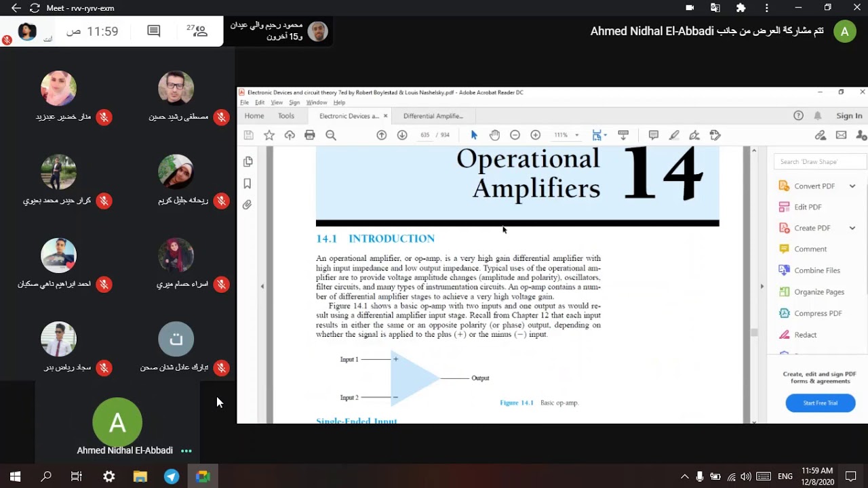The image size is (868, 488).
Task: Open Acrobat notifications bell
Action: coord(818,115)
